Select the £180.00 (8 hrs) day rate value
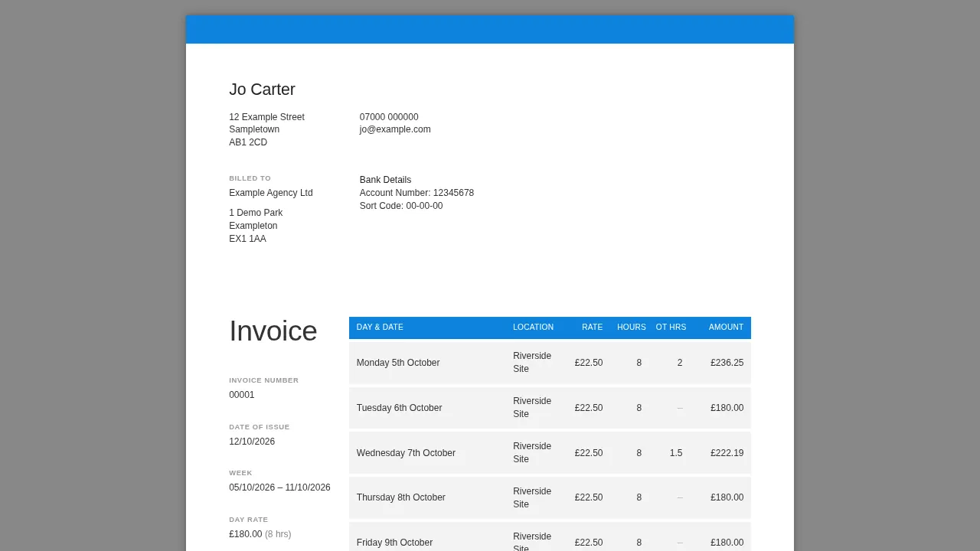 260,534
